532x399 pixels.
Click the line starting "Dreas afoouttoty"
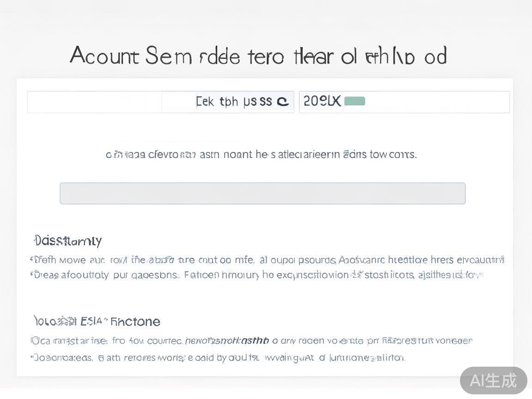pos(257,275)
